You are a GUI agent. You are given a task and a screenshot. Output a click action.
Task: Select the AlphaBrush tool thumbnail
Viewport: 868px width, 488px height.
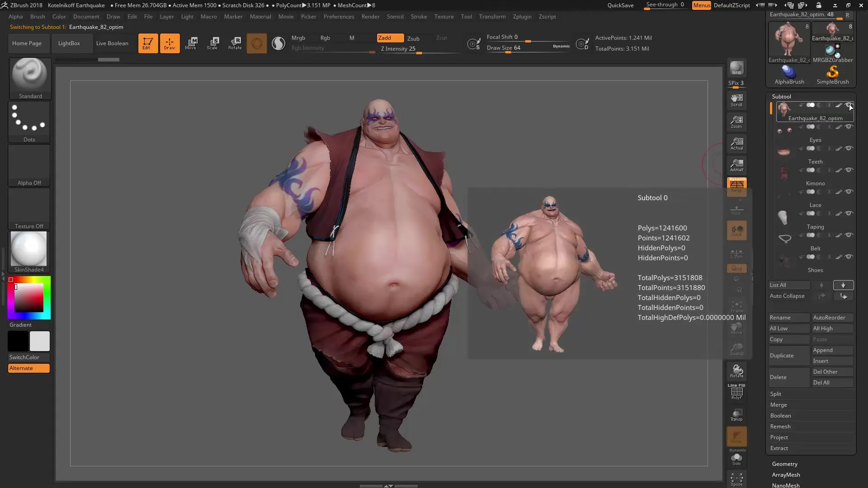(789, 75)
